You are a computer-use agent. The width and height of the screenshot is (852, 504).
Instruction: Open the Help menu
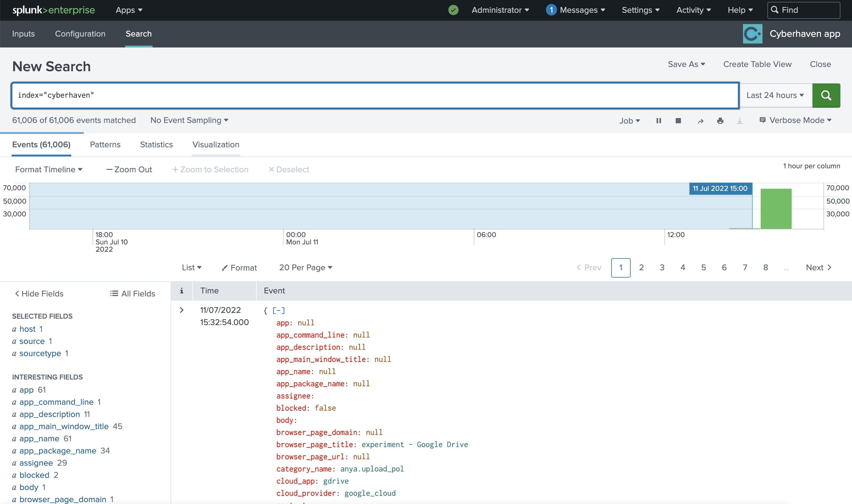coord(740,10)
